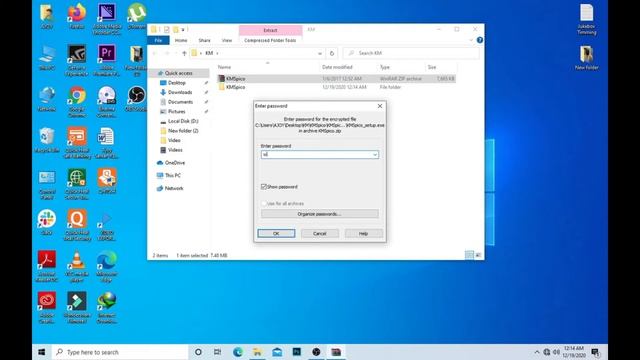Launch Slack desktop shortcut
This screenshot has height=360, width=640.
(47, 223)
